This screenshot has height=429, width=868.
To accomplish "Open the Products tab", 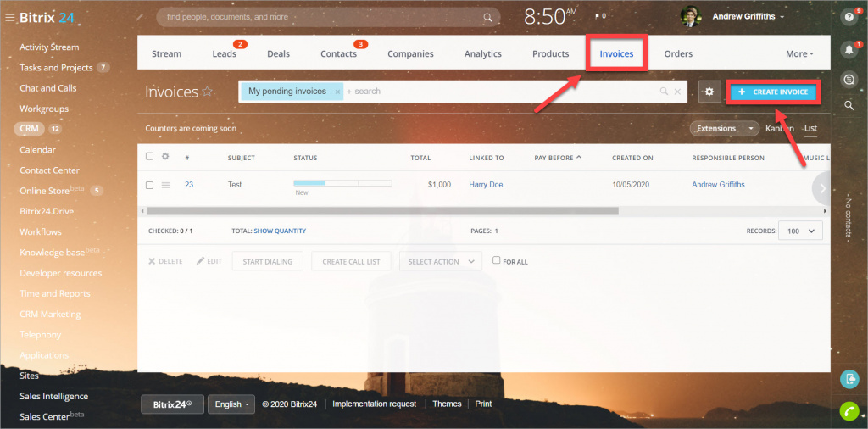I will [x=551, y=53].
